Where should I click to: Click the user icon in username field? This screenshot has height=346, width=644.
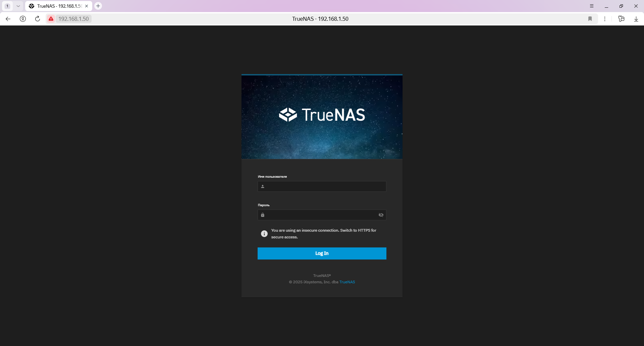tap(263, 186)
